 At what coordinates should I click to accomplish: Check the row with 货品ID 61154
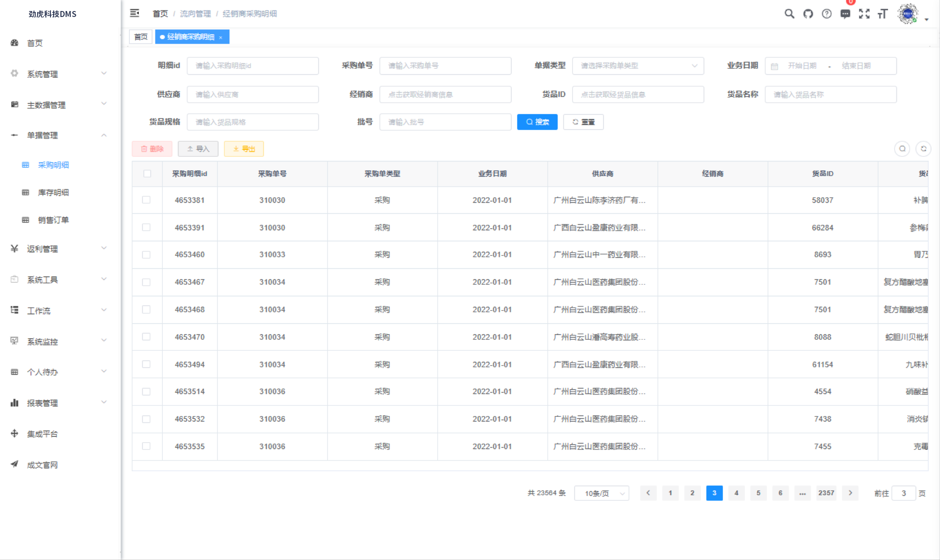coord(147,364)
